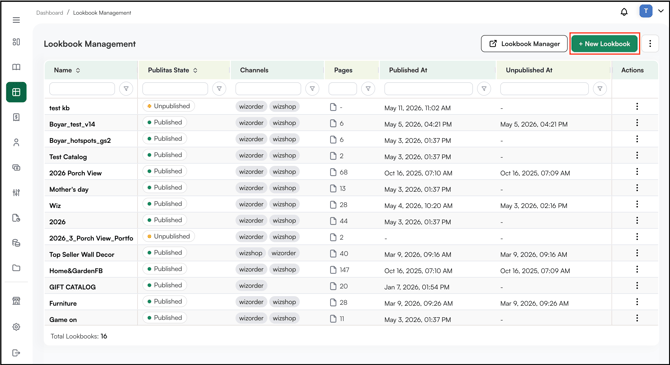Open the hamburger menu in the sidebar
Viewport: 670px width, 365px height.
16,20
